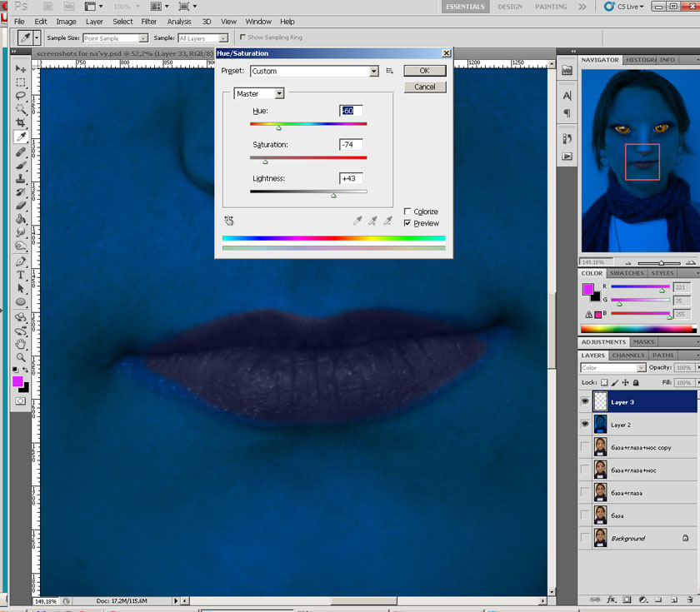Image resolution: width=700 pixels, height=612 pixels.
Task: Uncheck the Preview checkbox
Action: point(407,223)
